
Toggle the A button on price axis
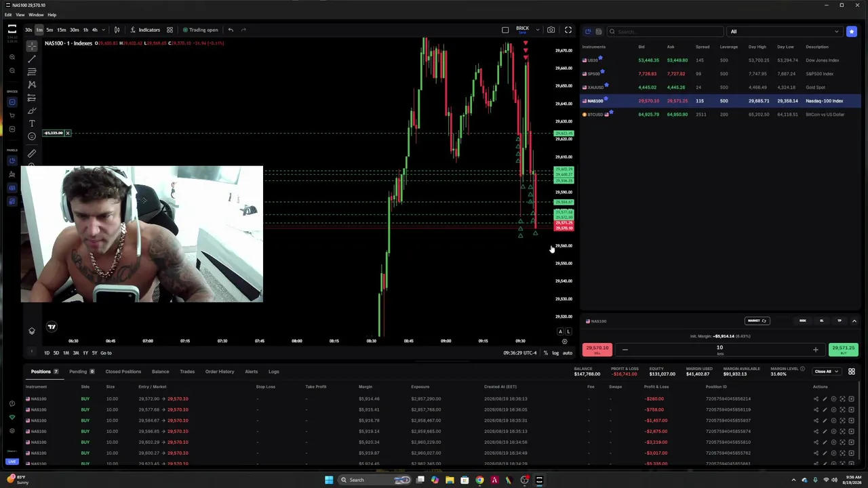[560, 331]
